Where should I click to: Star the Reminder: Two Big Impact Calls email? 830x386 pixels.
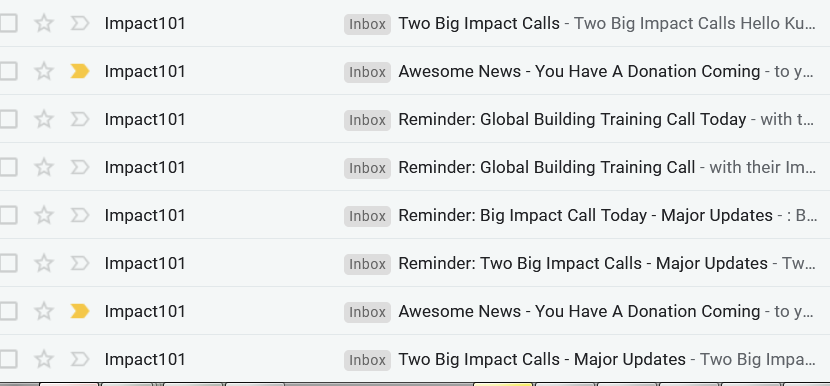44,263
